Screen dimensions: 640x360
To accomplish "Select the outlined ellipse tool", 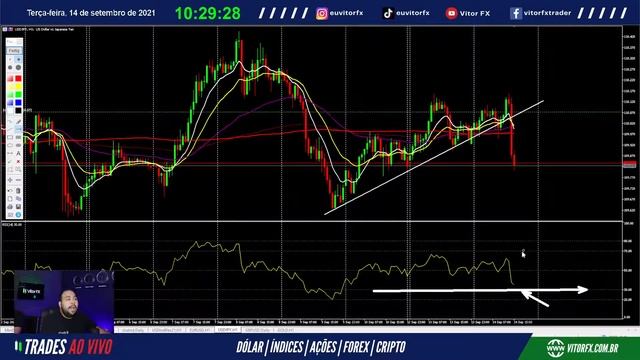I will tap(10, 145).
